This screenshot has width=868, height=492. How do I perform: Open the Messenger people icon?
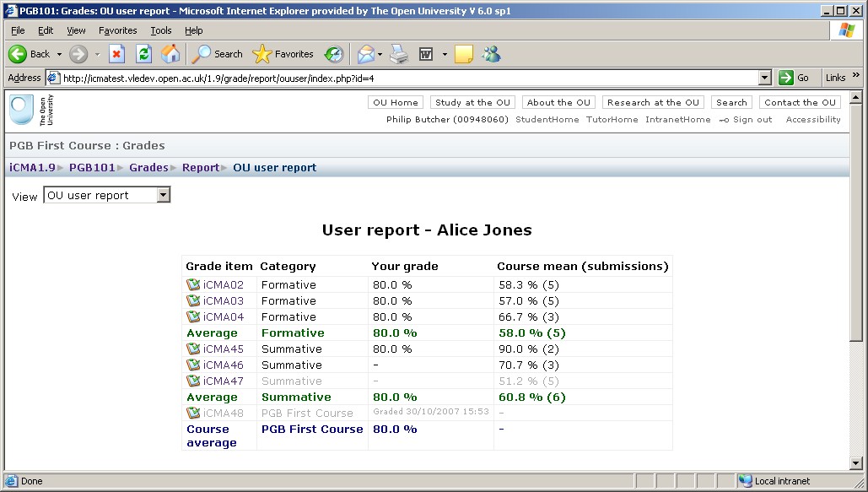coord(491,54)
